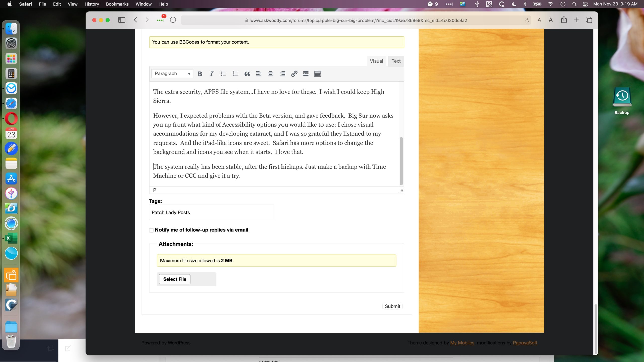This screenshot has width=644, height=362.
Task: Click the Tags input field
Action: 211,212
